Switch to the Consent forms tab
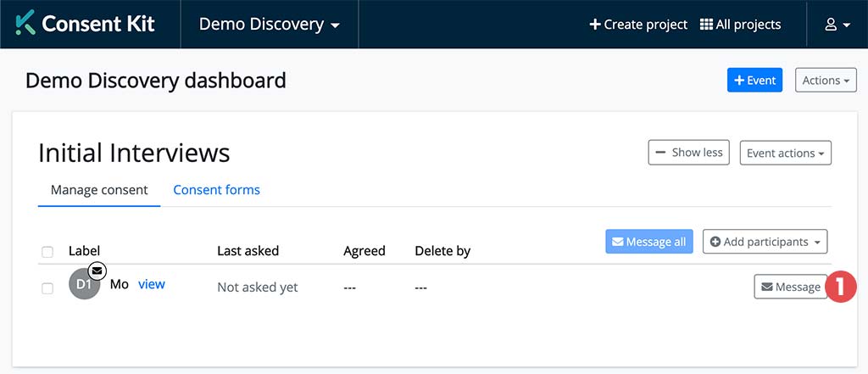868x374 pixels. (x=216, y=190)
